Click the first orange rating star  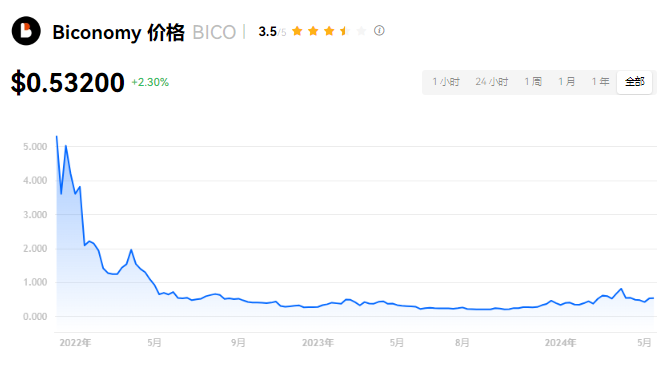(297, 31)
